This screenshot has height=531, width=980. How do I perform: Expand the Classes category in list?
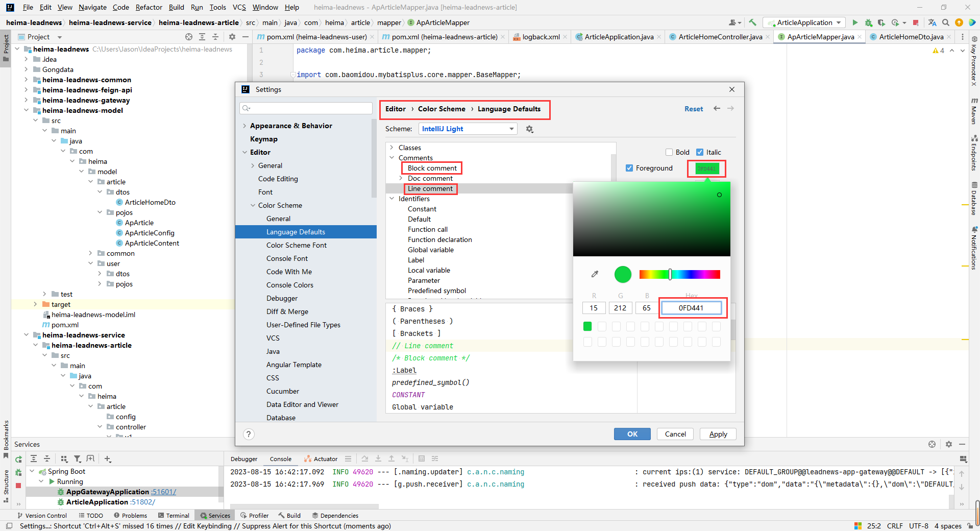(392, 148)
